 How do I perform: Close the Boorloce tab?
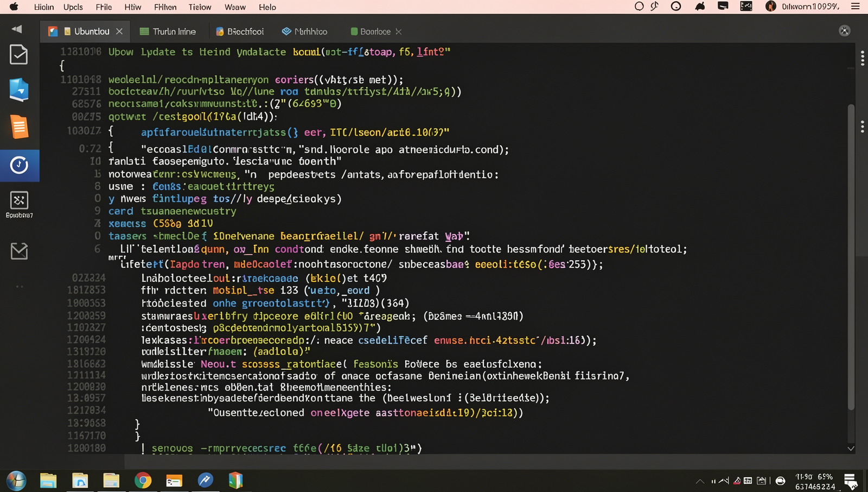coord(399,31)
